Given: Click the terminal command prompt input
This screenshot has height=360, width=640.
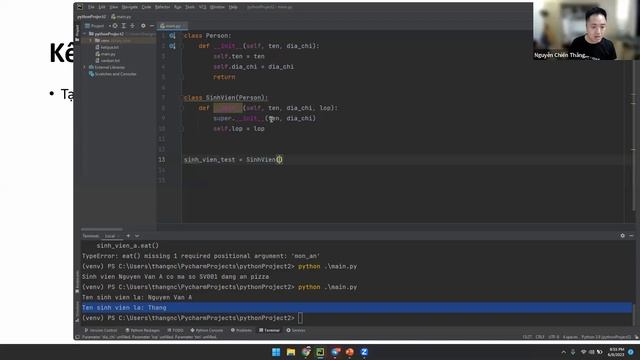Looking at the screenshot, I should click(x=300, y=318).
